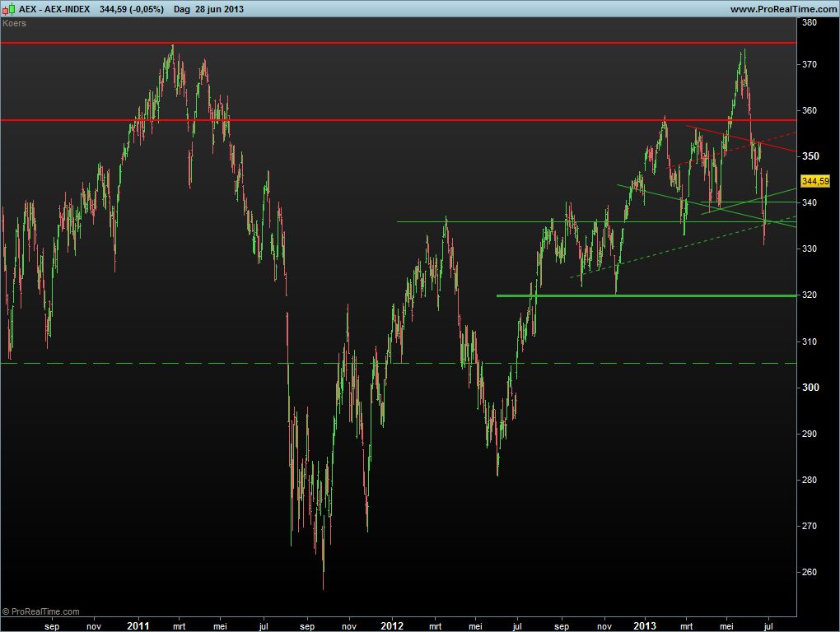Image resolution: width=840 pixels, height=632 pixels.
Task: Click the AEX - AEX-INDEX title label
Action: (54, 9)
